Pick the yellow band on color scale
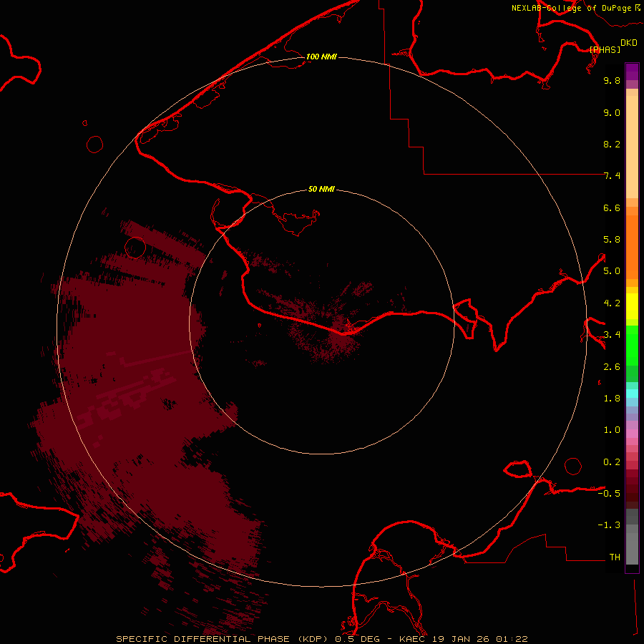The image size is (644, 644). point(632,306)
